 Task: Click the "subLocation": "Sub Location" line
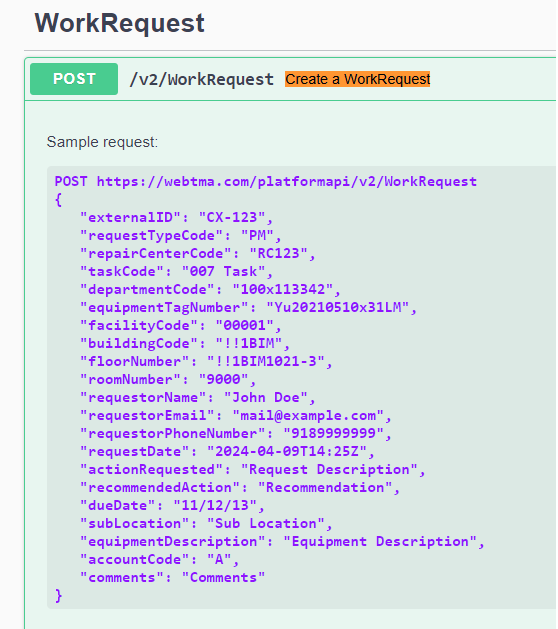point(206,523)
